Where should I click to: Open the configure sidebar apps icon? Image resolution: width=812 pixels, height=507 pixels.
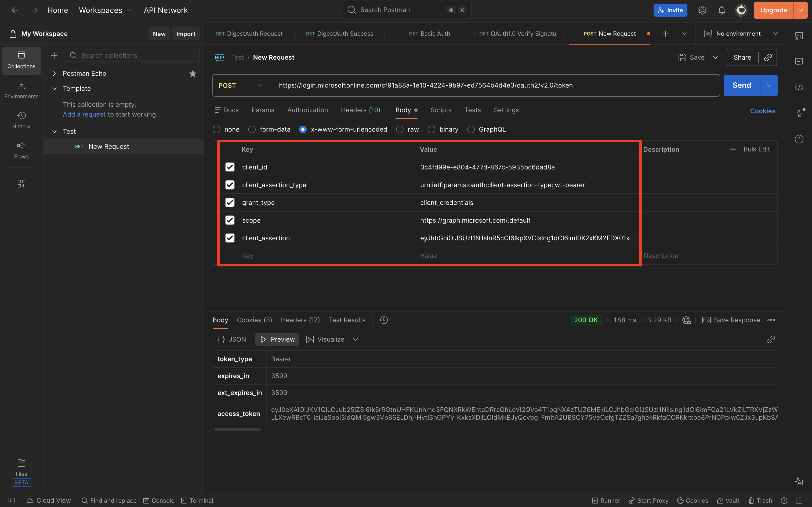(21, 183)
